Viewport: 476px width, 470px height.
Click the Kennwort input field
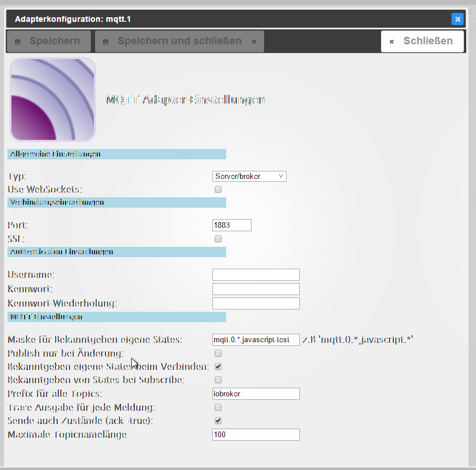tap(256, 289)
